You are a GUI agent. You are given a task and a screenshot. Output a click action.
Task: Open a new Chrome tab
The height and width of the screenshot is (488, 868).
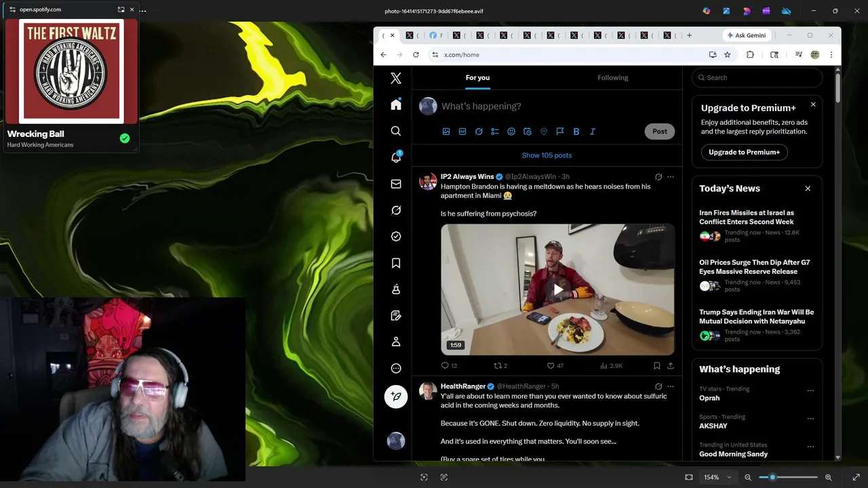coord(689,35)
